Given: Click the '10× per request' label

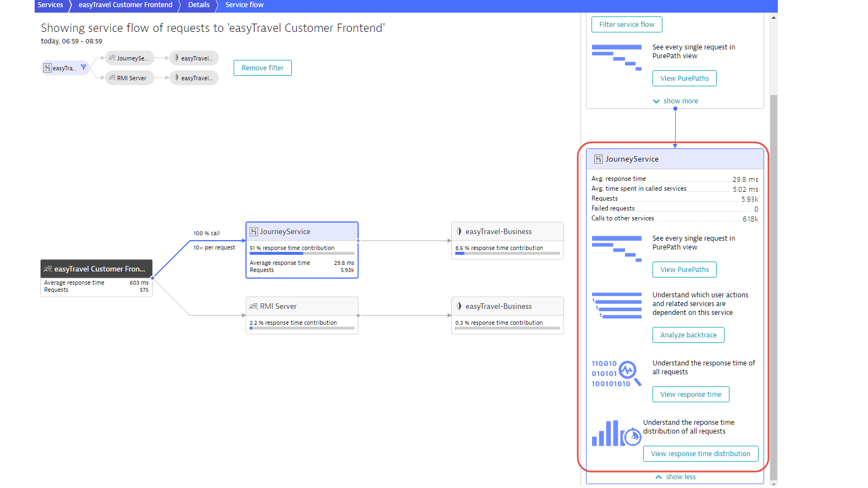Looking at the screenshot, I should pyautogui.click(x=214, y=248).
